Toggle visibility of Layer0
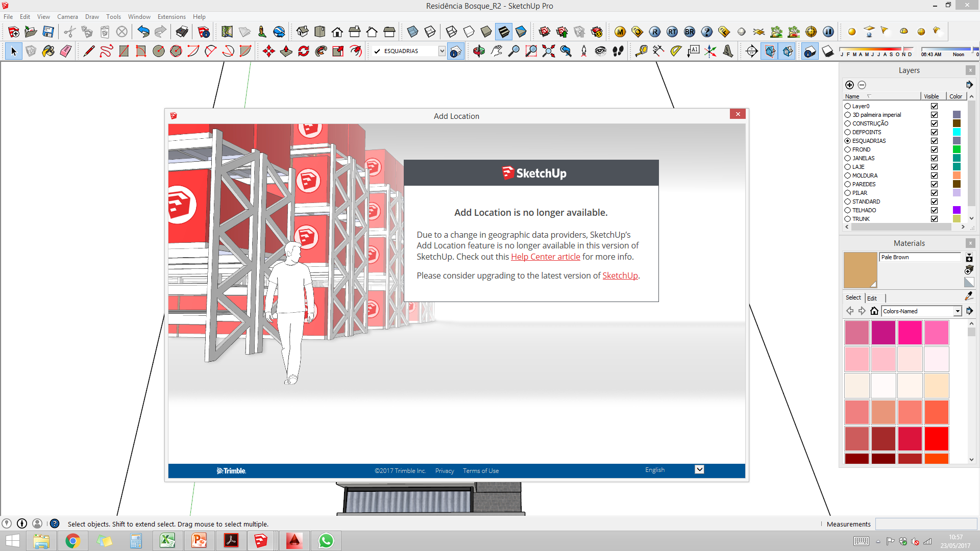 click(x=934, y=106)
